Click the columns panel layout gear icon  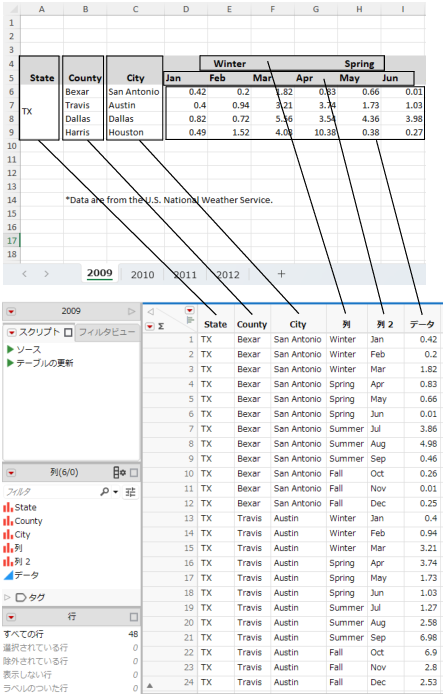(119, 472)
